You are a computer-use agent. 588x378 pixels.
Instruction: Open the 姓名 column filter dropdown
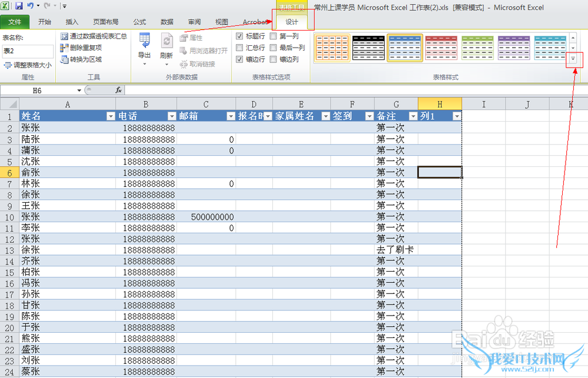(x=111, y=116)
